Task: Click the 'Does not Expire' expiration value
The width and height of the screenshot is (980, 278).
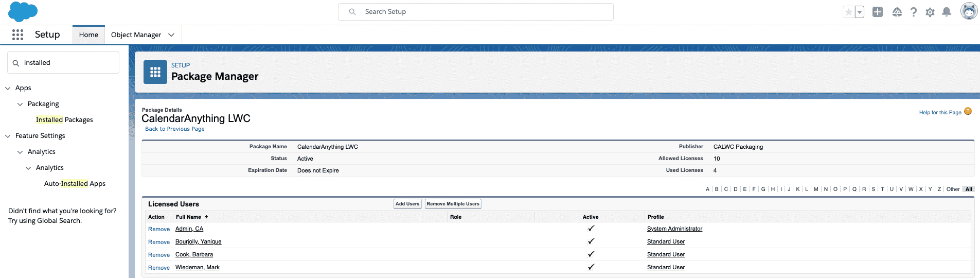Action: pos(318,170)
